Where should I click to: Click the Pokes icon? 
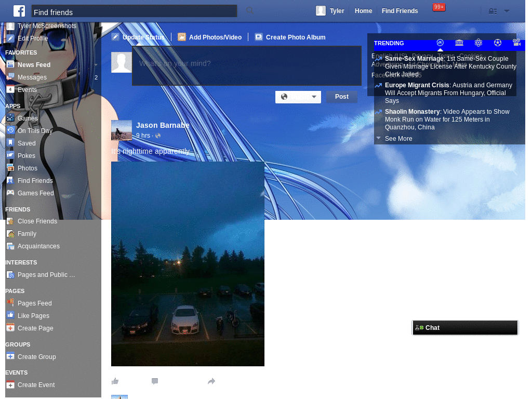tap(10, 155)
